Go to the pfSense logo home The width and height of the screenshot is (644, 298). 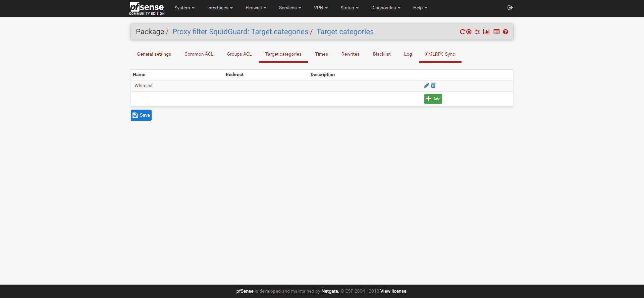coord(147,8)
